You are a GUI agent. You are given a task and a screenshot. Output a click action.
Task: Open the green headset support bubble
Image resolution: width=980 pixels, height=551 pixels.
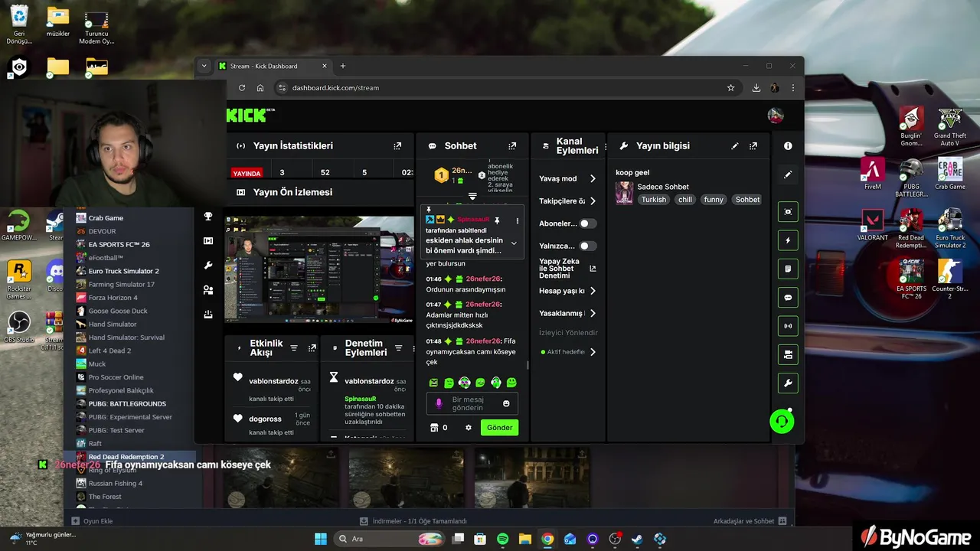(x=782, y=421)
